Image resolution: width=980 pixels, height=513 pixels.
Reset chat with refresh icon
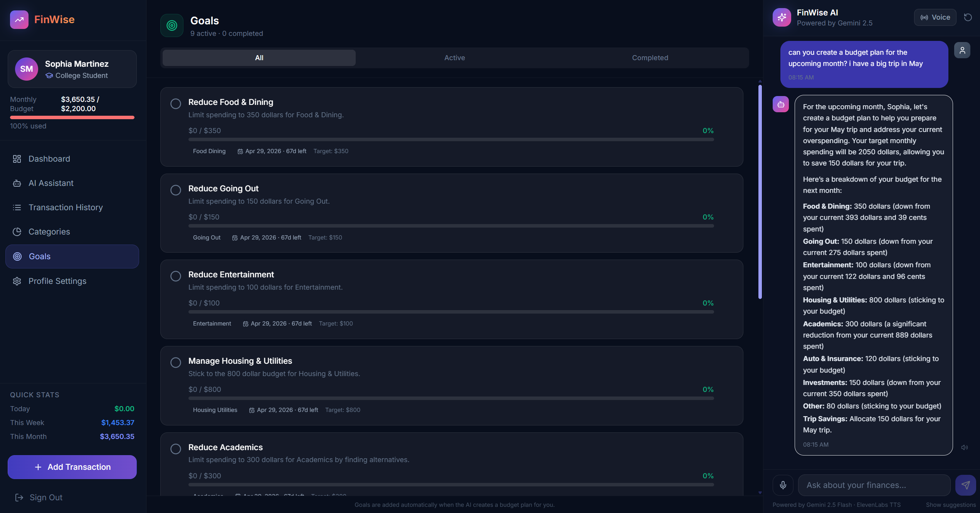tap(968, 17)
